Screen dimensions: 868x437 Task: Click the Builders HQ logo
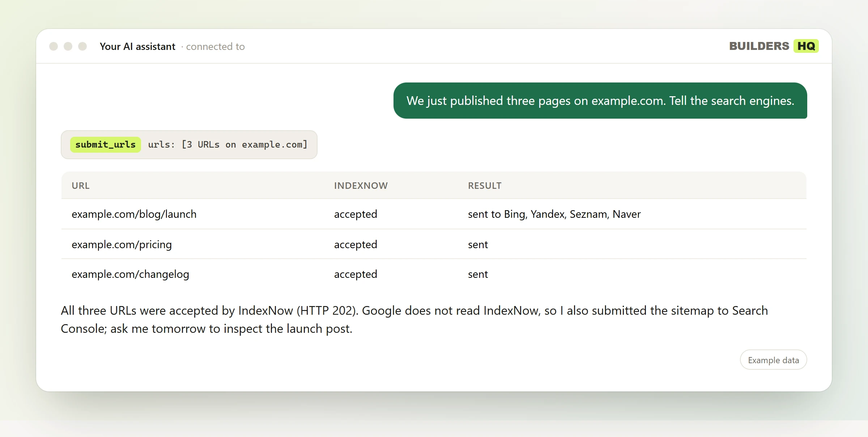click(x=774, y=46)
